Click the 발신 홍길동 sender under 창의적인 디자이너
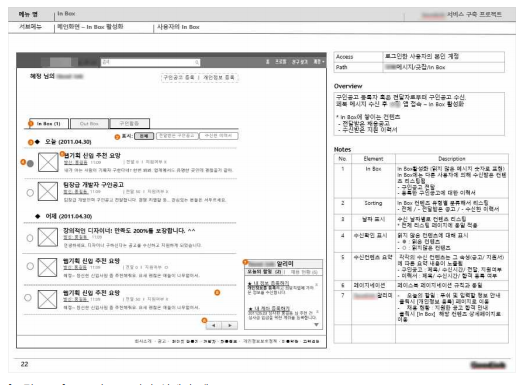521x385 pixels. pos(76,237)
